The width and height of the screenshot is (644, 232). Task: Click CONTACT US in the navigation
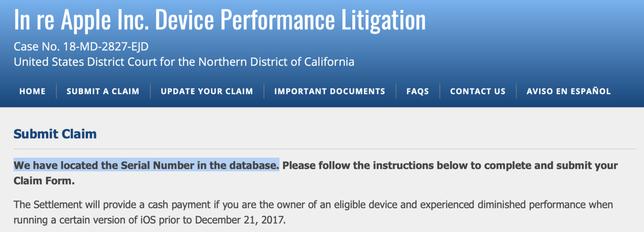pos(478,91)
